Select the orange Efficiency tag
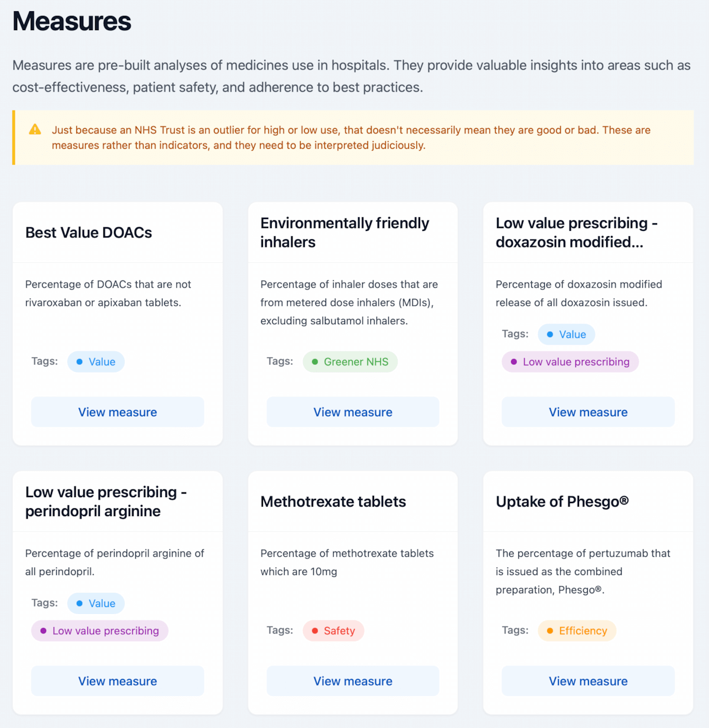 [577, 631]
